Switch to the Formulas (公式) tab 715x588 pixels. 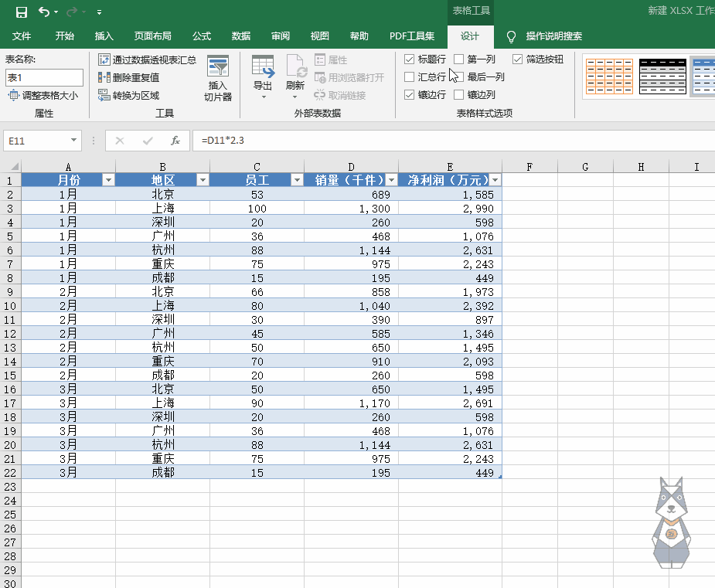click(202, 36)
